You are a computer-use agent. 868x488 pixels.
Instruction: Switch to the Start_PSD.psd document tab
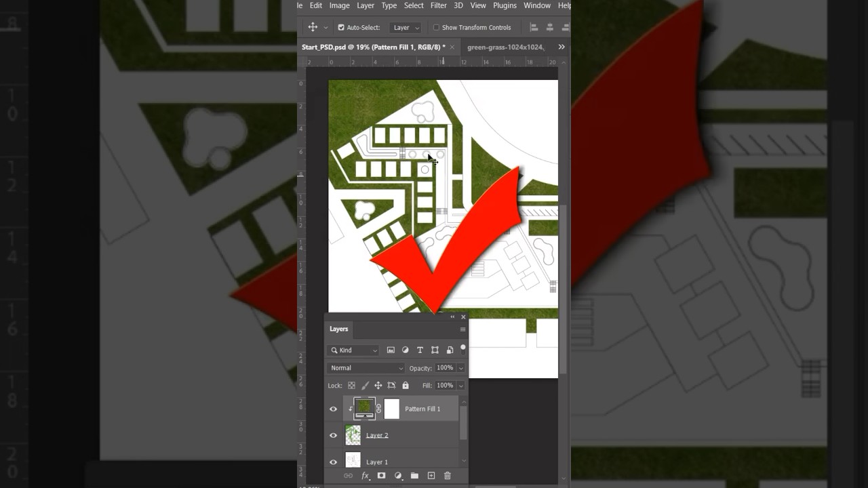tap(374, 47)
